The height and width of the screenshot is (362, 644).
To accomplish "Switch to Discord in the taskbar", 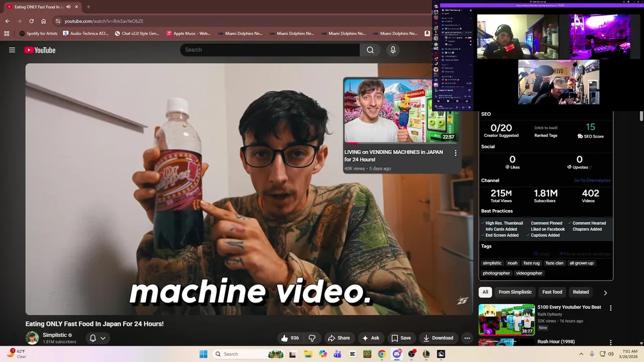I will (x=397, y=354).
